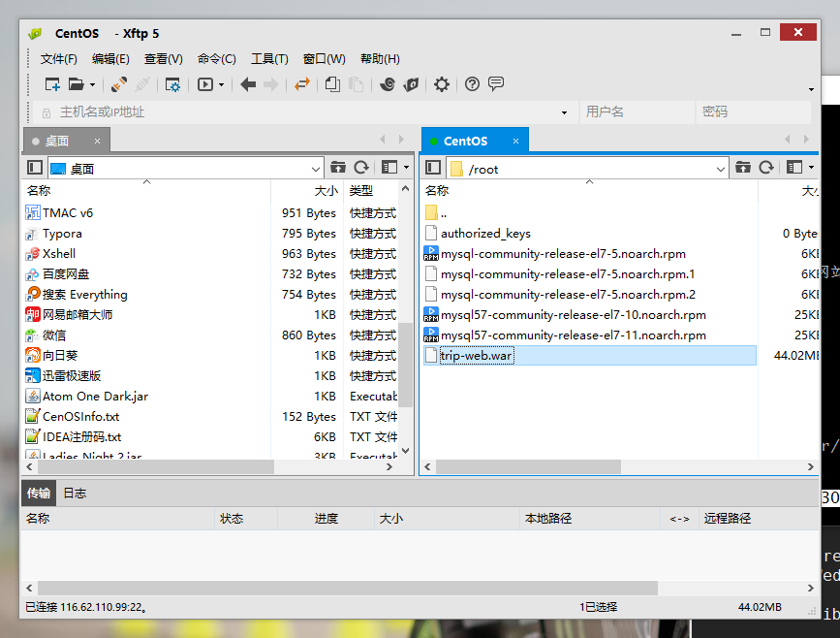Open the 命令(C) menu
The height and width of the screenshot is (638, 840).
click(216, 59)
